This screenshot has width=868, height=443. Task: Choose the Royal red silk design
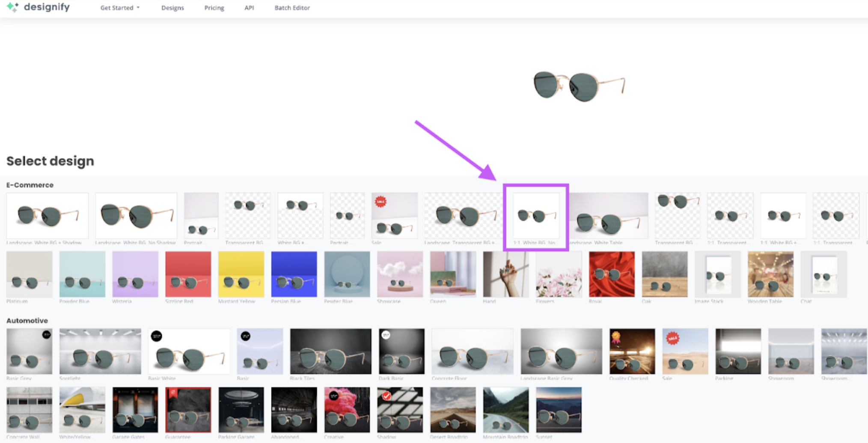click(x=612, y=275)
